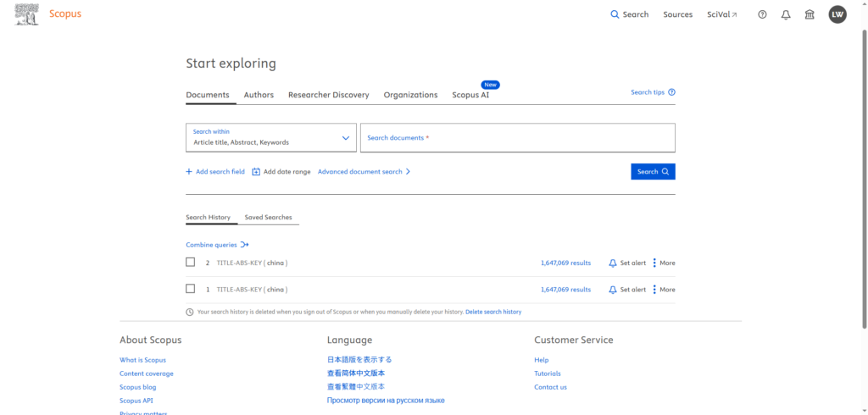This screenshot has width=868, height=415.
Task: Open More options for query 2
Action: [654, 263]
